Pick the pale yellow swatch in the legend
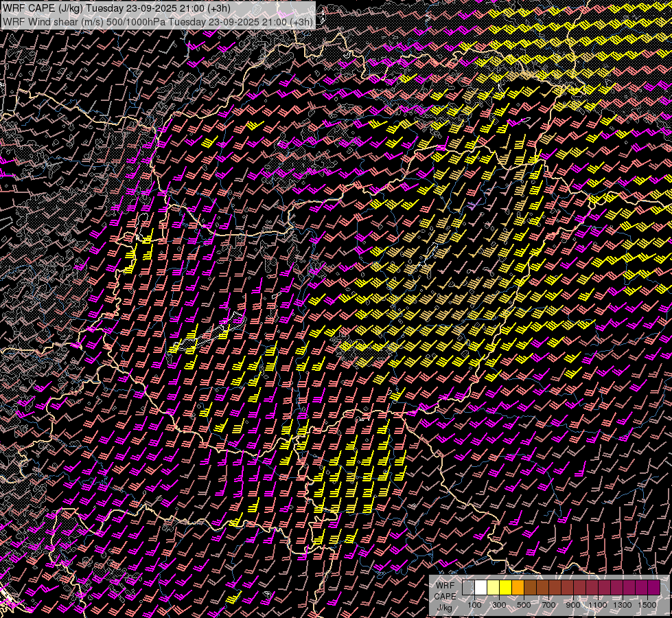The image size is (672, 618). click(x=493, y=588)
